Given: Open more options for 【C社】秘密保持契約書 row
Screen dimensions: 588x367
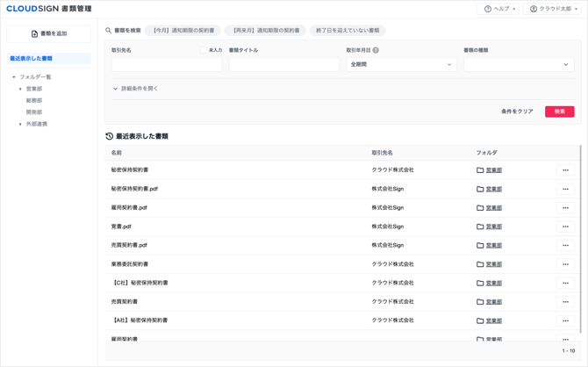Looking at the screenshot, I should [x=565, y=283].
